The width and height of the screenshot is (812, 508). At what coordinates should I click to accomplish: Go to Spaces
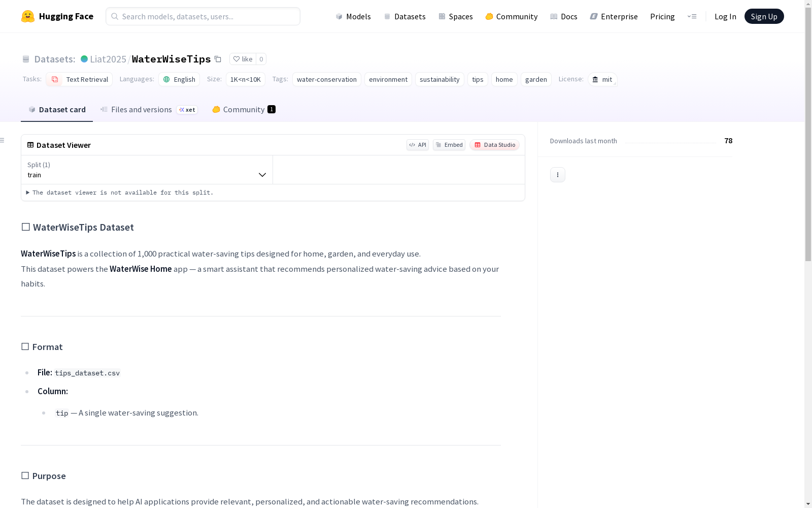click(456, 16)
